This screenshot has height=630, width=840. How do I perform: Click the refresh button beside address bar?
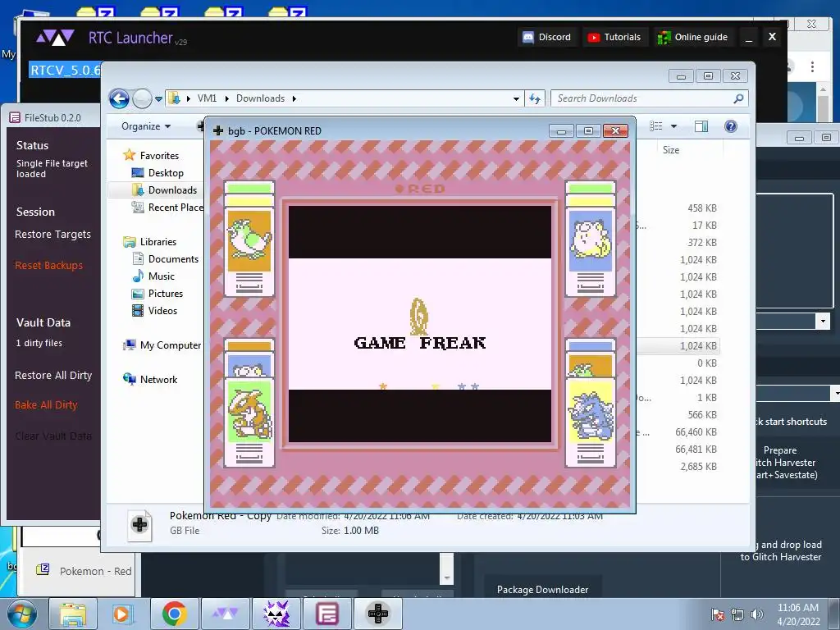coord(535,98)
